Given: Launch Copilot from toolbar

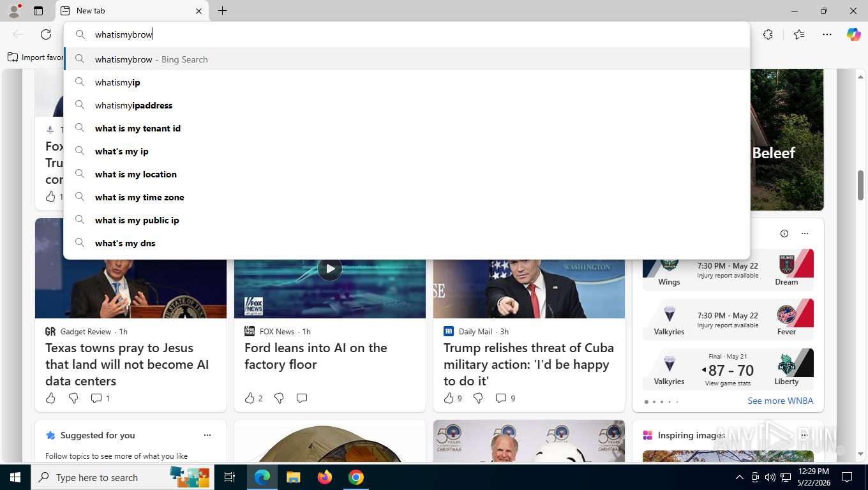Looking at the screenshot, I should click(x=854, y=34).
